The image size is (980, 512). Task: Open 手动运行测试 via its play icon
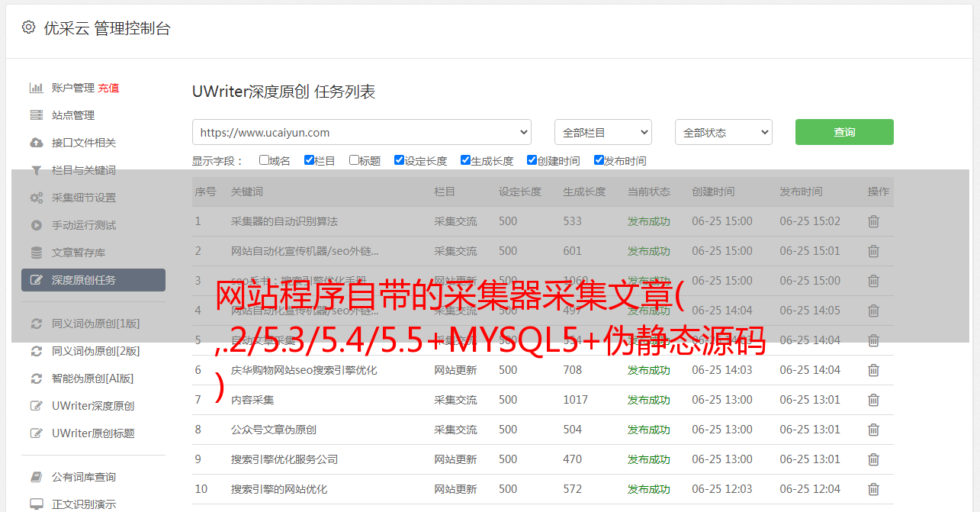(36, 225)
